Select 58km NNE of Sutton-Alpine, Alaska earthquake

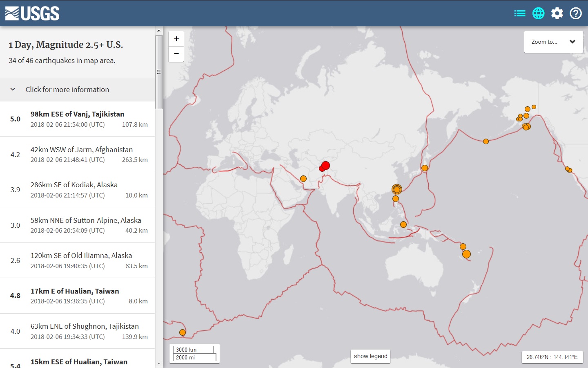78,225
